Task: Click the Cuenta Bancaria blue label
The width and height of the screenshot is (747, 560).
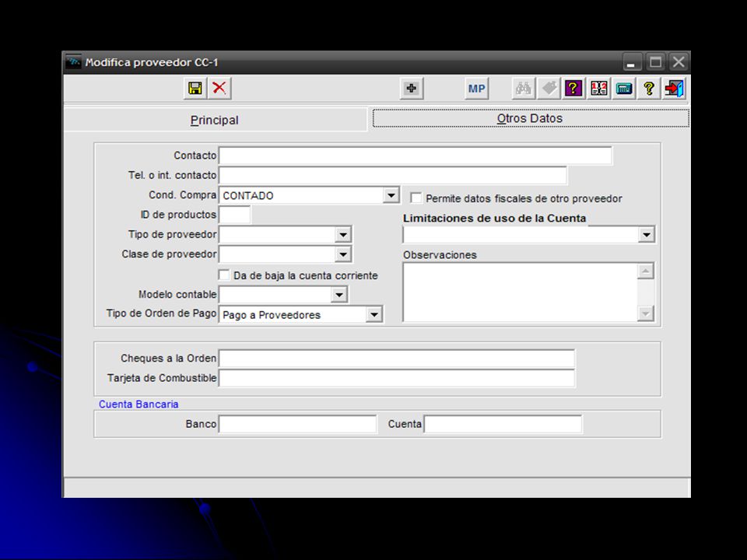Action: click(x=139, y=404)
